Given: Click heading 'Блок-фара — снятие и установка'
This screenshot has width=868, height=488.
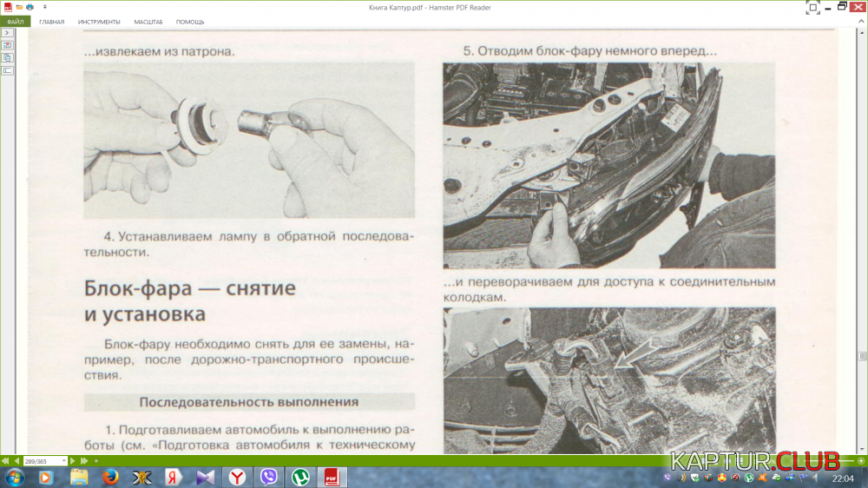Looking at the screenshot, I should tap(190, 300).
